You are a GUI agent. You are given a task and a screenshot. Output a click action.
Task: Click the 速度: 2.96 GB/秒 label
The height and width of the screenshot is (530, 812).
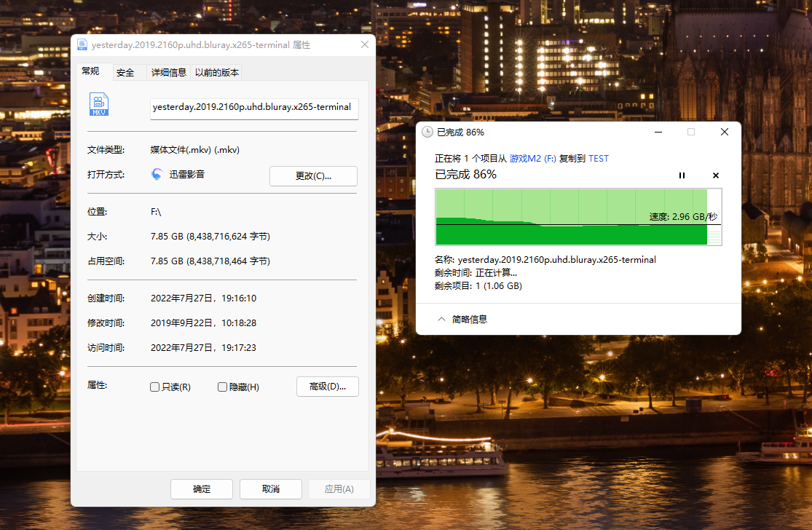683,217
